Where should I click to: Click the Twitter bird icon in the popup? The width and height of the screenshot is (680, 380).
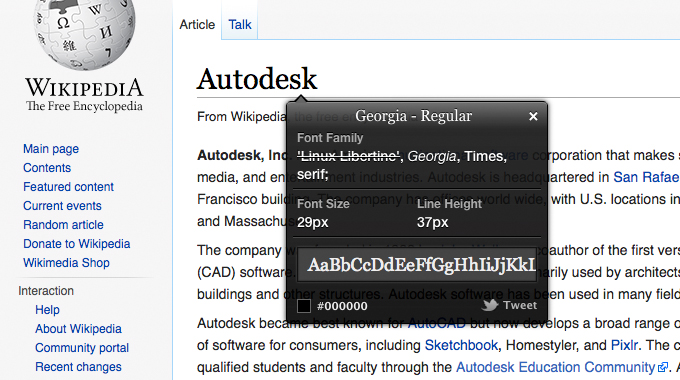click(490, 305)
